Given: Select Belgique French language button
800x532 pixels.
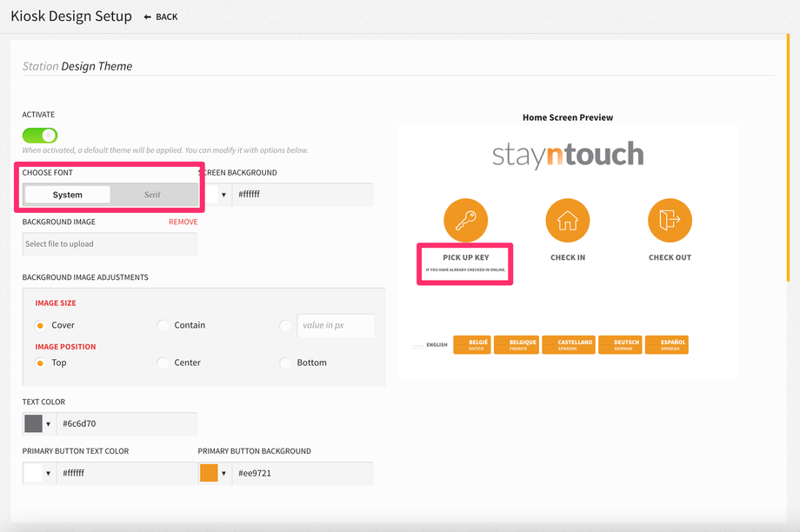Looking at the screenshot, I should click(x=517, y=345).
